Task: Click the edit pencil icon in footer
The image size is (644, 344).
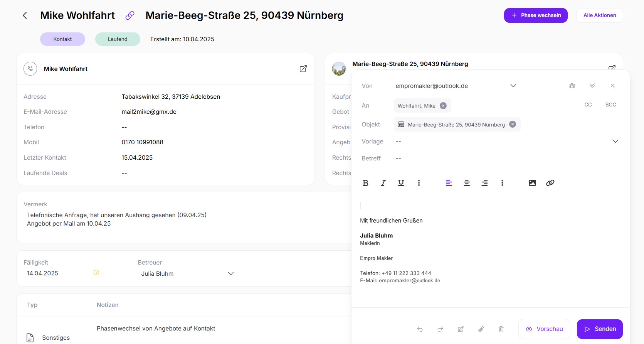Action: tap(461, 329)
